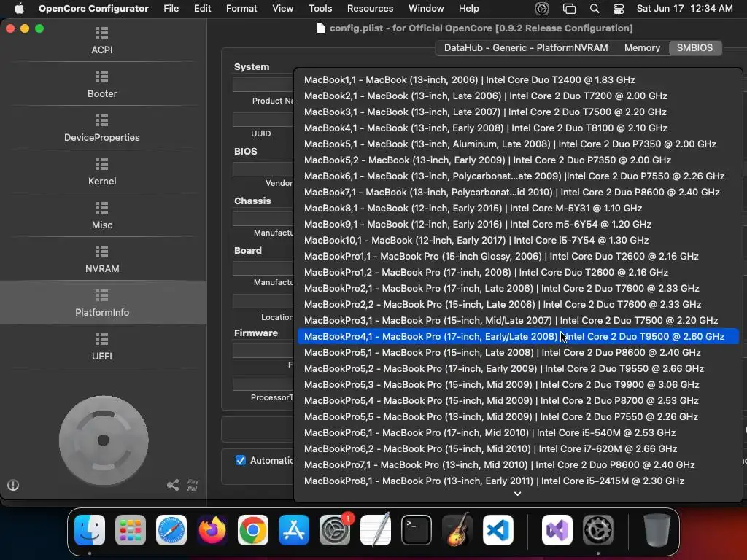Open the Window menu
747x560 pixels.
tap(426, 9)
